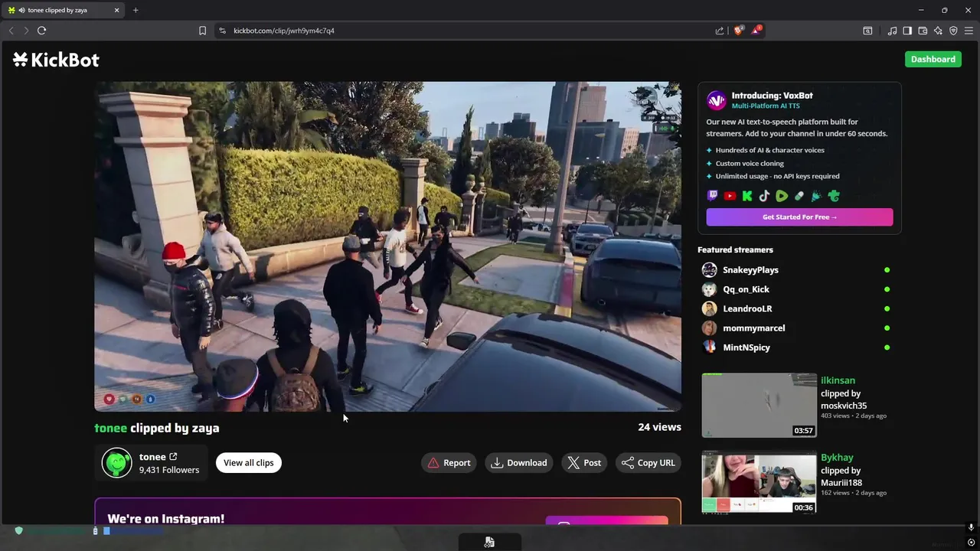The height and width of the screenshot is (551, 980).
Task: Open share page icon in address bar
Action: click(720, 31)
